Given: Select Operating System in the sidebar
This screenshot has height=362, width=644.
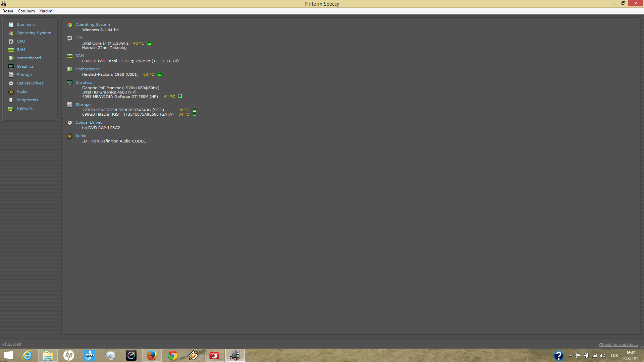Looking at the screenshot, I should [34, 33].
